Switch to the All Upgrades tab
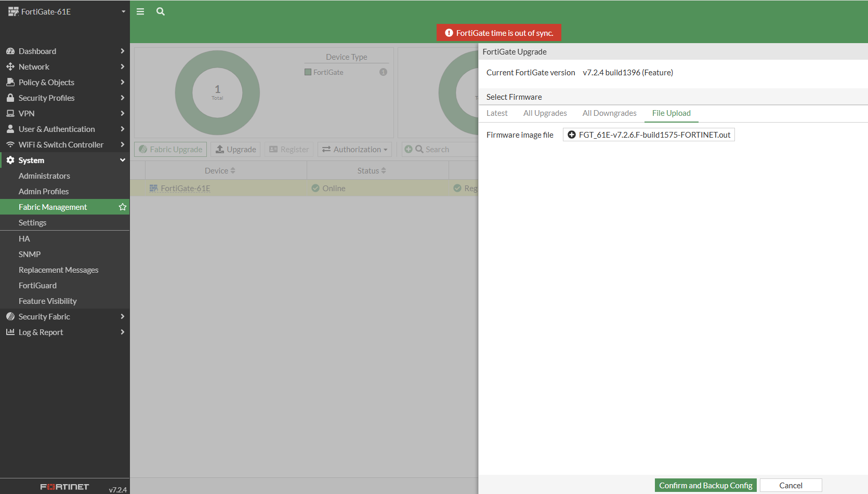 [x=545, y=113]
